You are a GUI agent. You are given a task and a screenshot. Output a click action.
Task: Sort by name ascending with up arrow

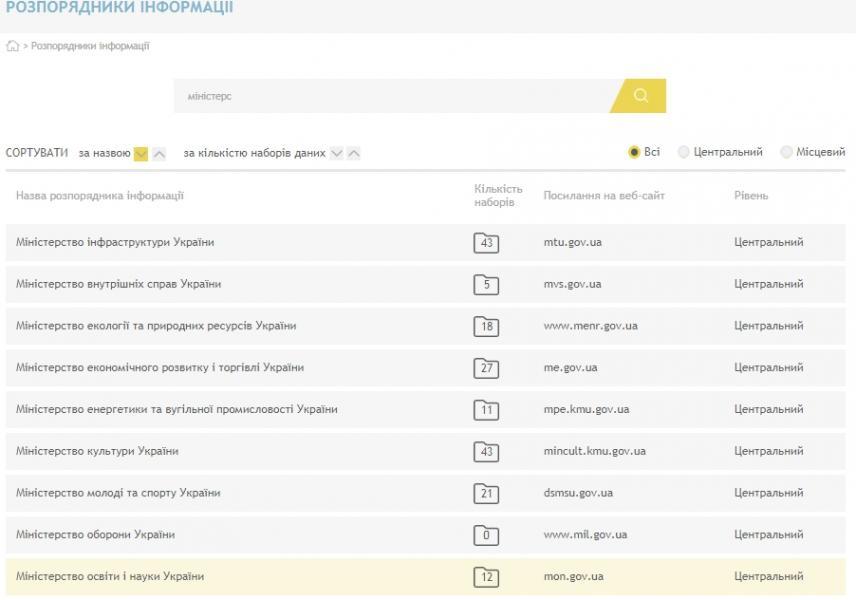point(159,153)
